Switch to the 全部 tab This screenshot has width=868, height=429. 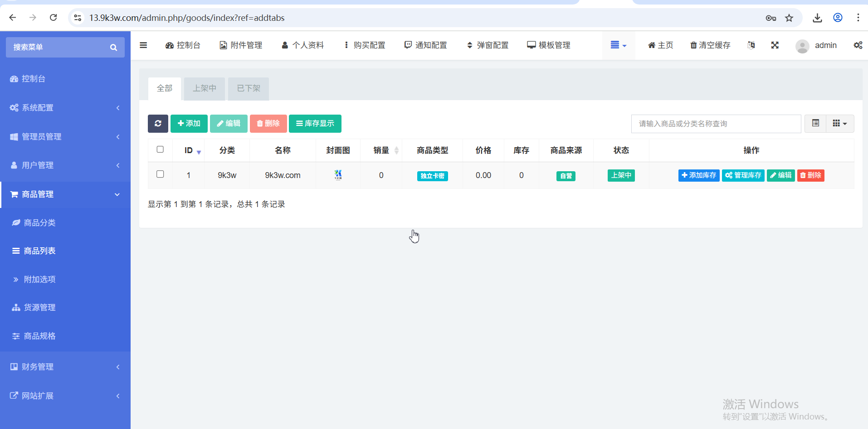[x=165, y=88]
